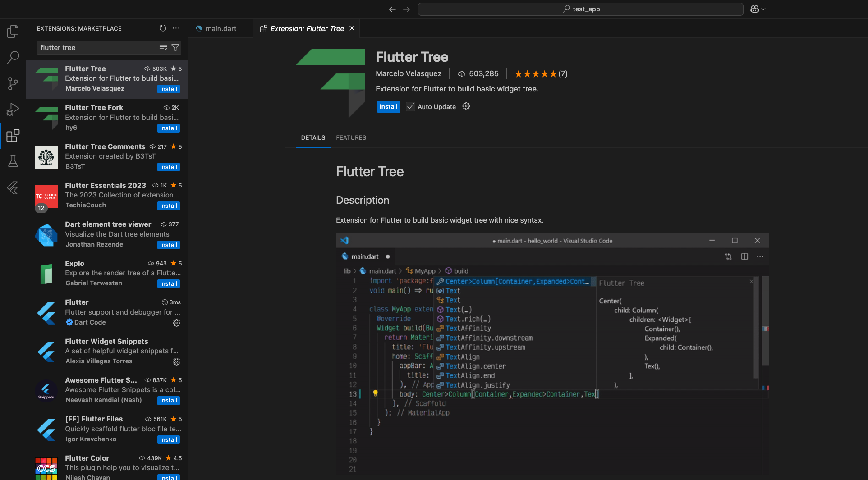Switch to the FEATURES tab

pyautogui.click(x=351, y=137)
